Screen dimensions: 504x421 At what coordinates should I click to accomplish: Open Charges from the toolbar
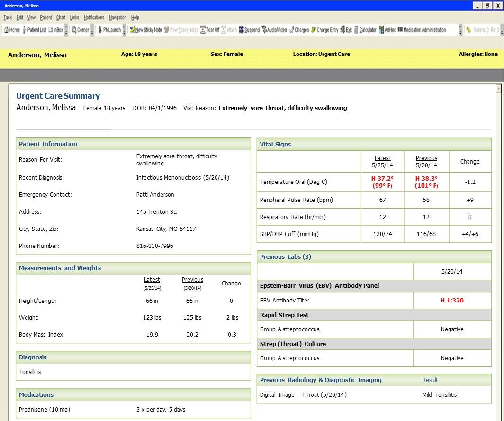pos(299,30)
